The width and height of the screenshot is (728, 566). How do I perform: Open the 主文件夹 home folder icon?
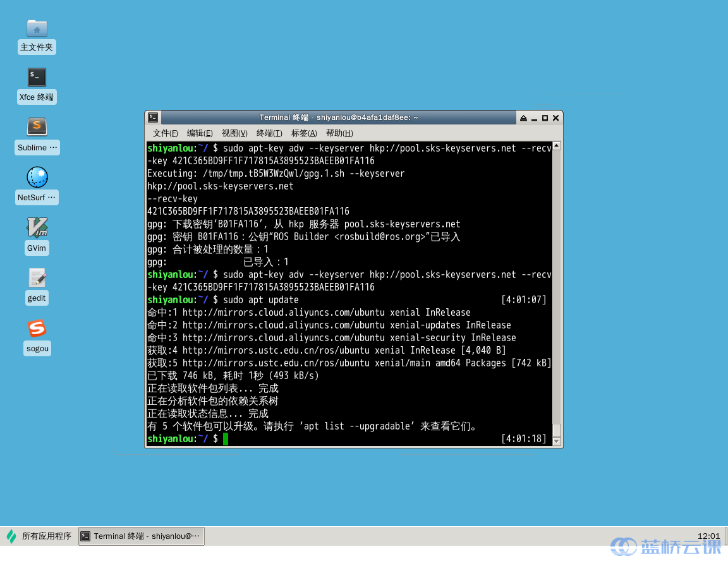37,28
